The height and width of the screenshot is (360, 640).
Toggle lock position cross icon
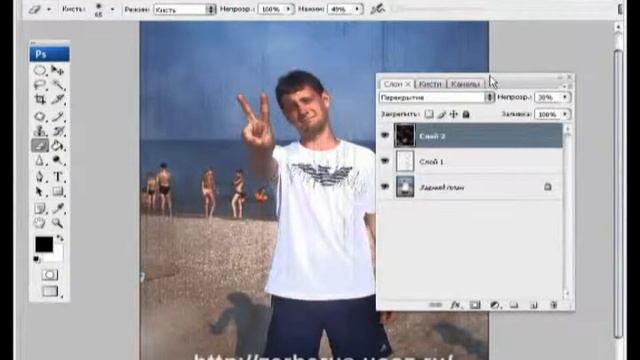[453, 114]
